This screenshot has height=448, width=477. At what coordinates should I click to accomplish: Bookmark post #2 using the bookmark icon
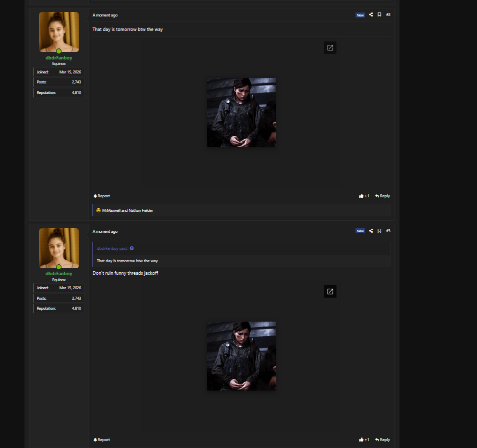click(379, 15)
